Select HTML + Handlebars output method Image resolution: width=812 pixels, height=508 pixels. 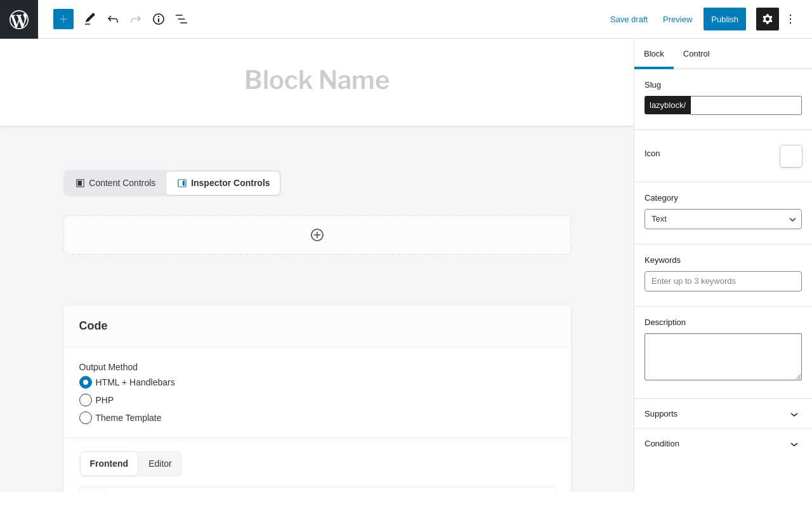(86, 382)
